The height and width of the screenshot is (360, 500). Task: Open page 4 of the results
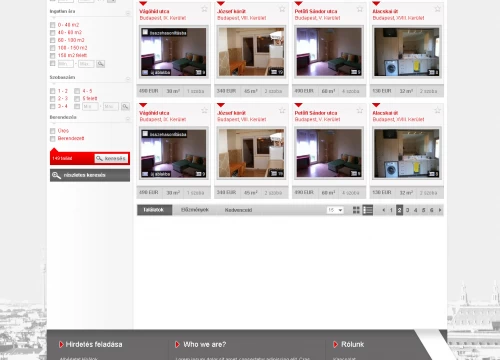[415, 210]
